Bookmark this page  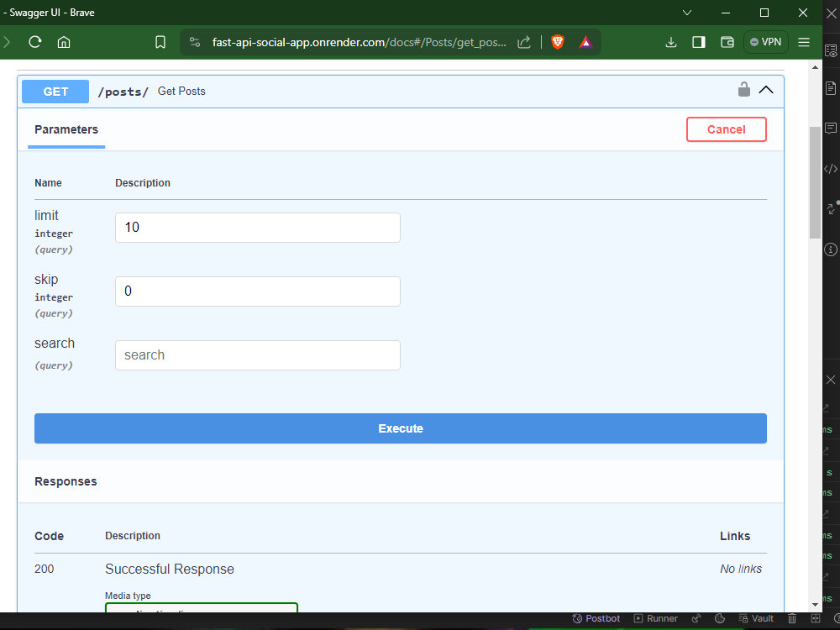click(x=160, y=42)
